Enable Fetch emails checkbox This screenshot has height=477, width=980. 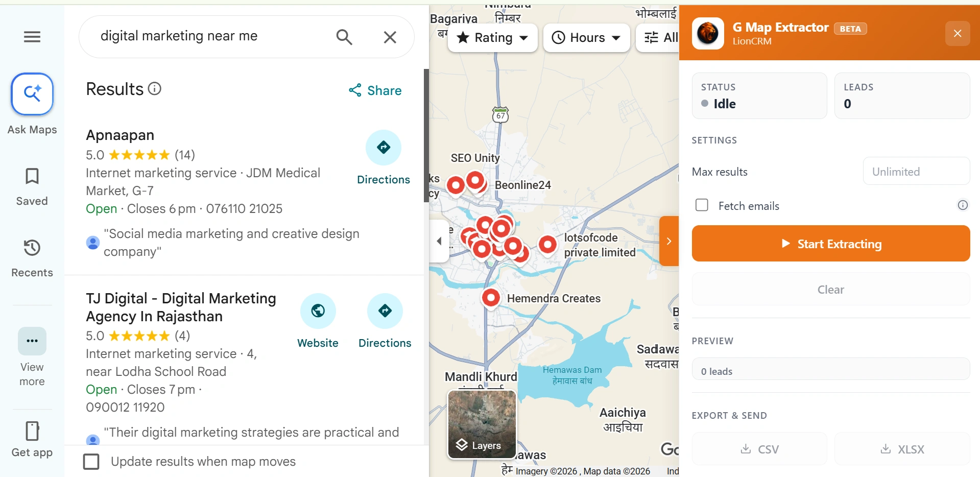coord(702,205)
